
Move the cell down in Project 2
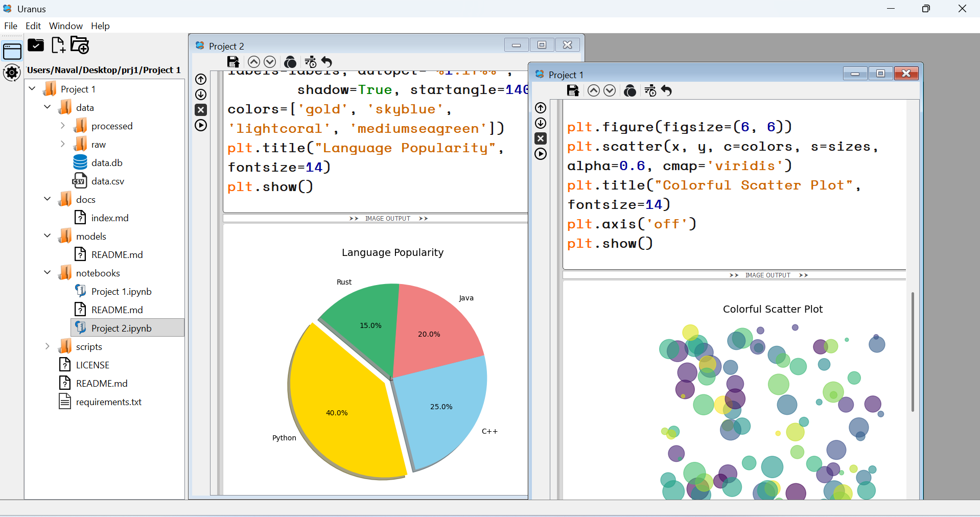(270, 62)
